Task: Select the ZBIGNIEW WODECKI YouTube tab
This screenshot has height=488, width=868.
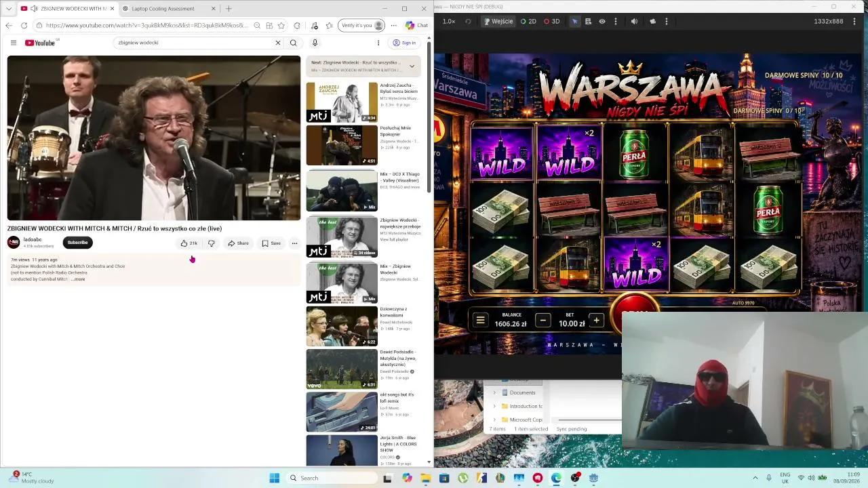Action: 68,9
